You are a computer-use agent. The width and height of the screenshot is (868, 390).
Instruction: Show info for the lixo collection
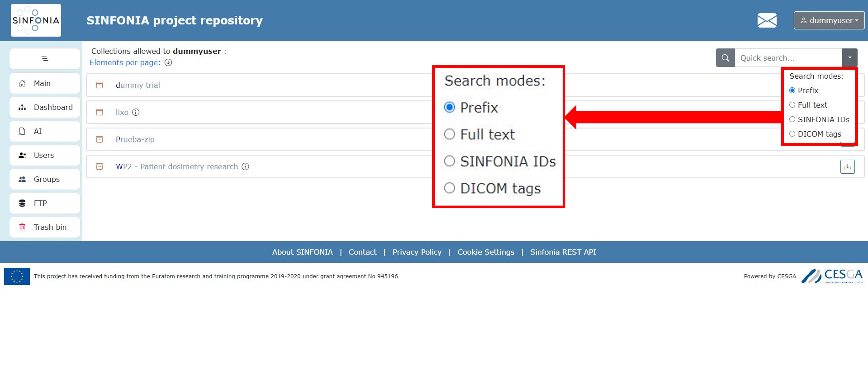pos(136,112)
